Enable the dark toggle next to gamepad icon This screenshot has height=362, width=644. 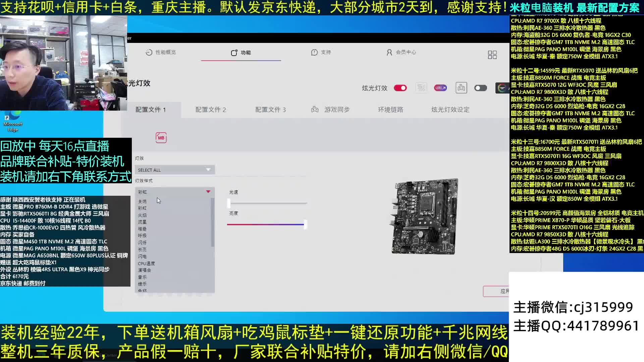480,88
